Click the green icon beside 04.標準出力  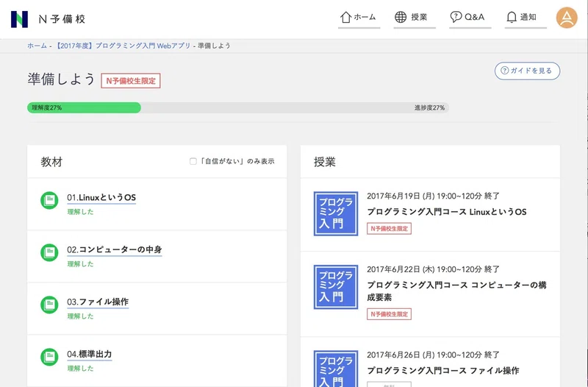(x=49, y=357)
